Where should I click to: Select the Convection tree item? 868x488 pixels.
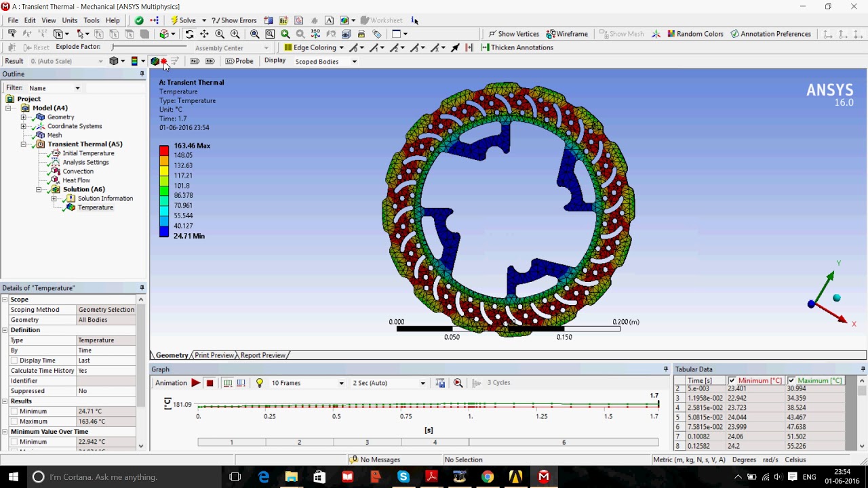pyautogui.click(x=78, y=171)
